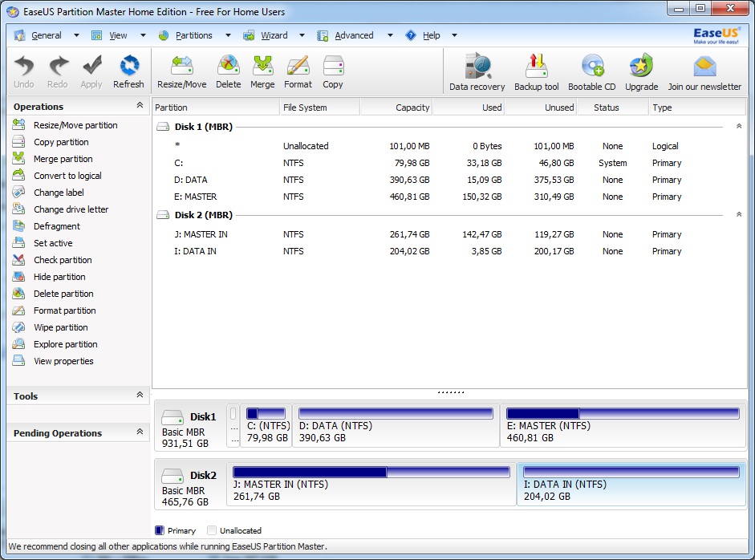Open the Help dropdown arrow
Screen dimensions: 755x560
coord(454,35)
